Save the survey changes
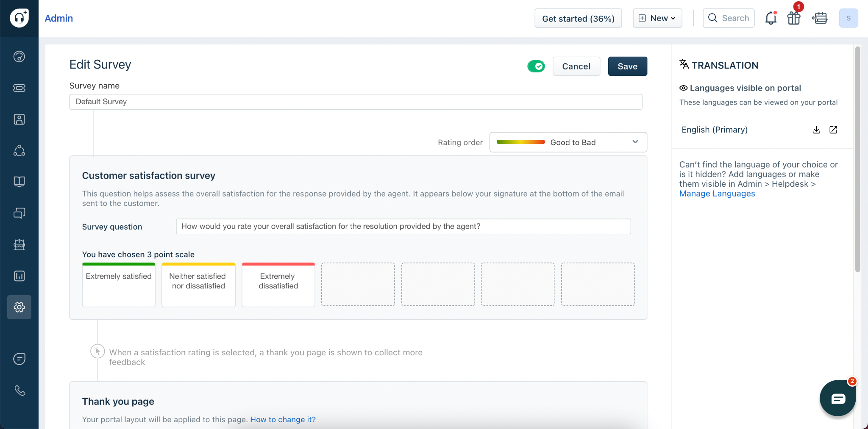 pos(627,66)
